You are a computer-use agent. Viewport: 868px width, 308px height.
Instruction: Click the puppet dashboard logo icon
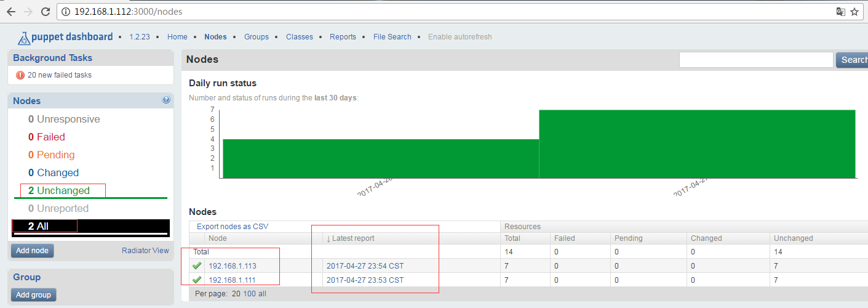24,38
